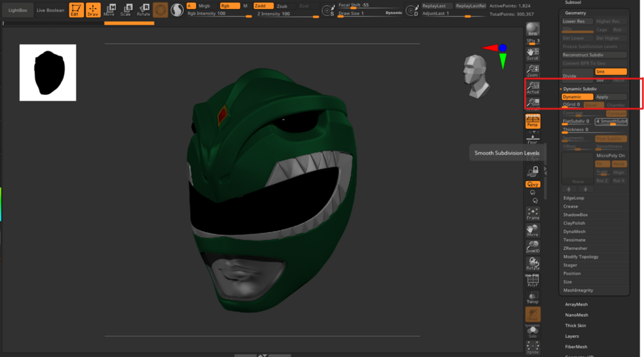The height and width of the screenshot is (357, 644).
Task: Adjust the SmoothSubdiv slider
Action: [x=611, y=122]
